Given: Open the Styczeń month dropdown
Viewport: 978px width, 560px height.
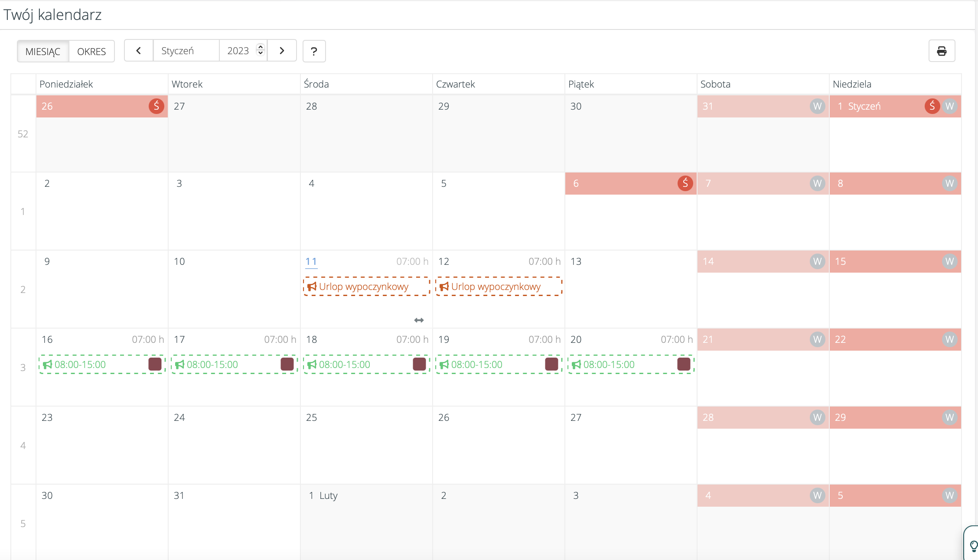Looking at the screenshot, I should pos(186,51).
